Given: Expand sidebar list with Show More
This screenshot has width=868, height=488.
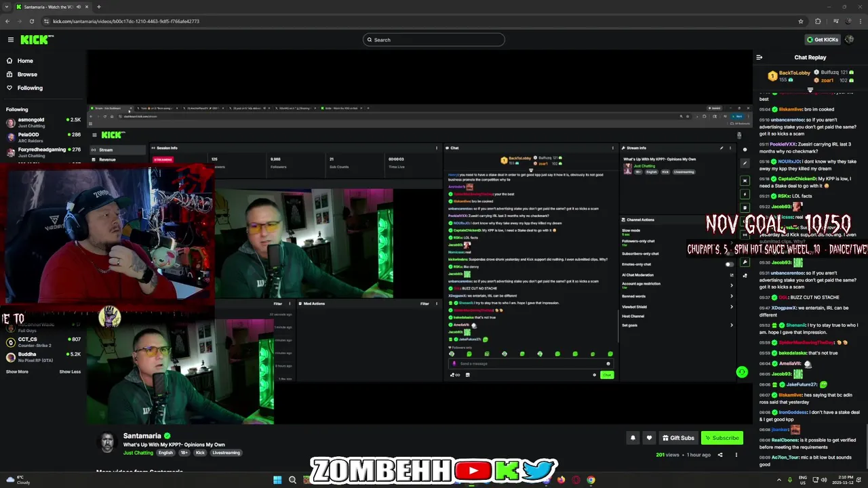Looking at the screenshot, I should pos(17,371).
